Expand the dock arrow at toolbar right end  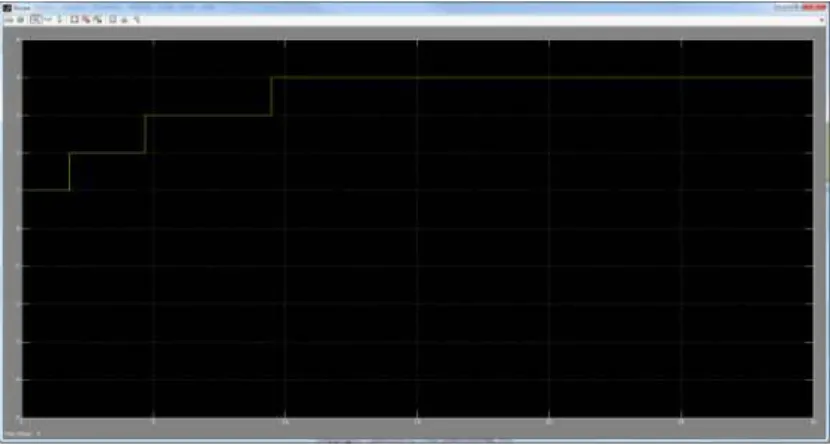pos(822,20)
